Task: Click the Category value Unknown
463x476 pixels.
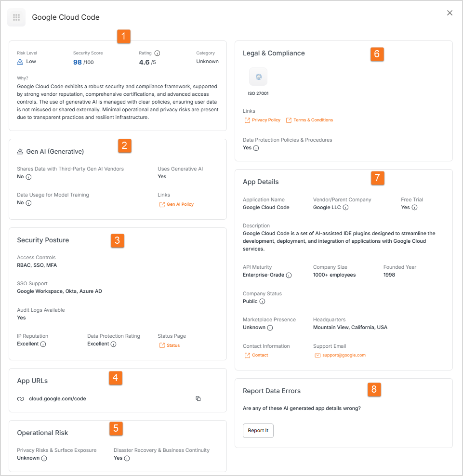Action: point(207,61)
